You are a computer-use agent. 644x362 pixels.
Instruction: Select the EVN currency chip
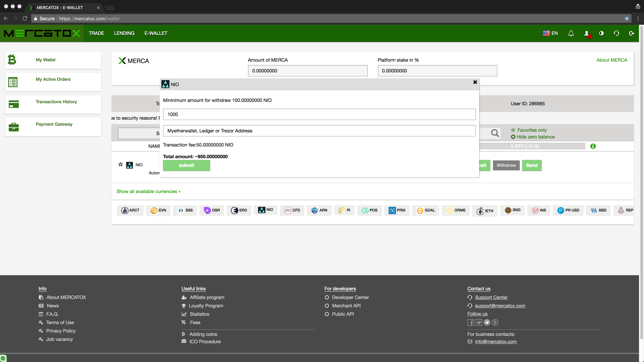[x=158, y=210]
